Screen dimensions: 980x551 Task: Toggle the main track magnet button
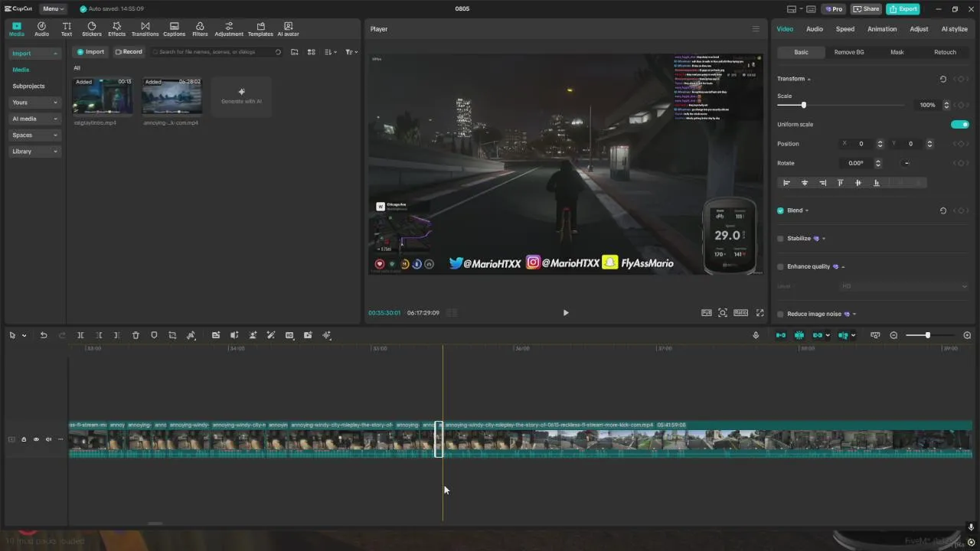pyautogui.click(x=780, y=335)
